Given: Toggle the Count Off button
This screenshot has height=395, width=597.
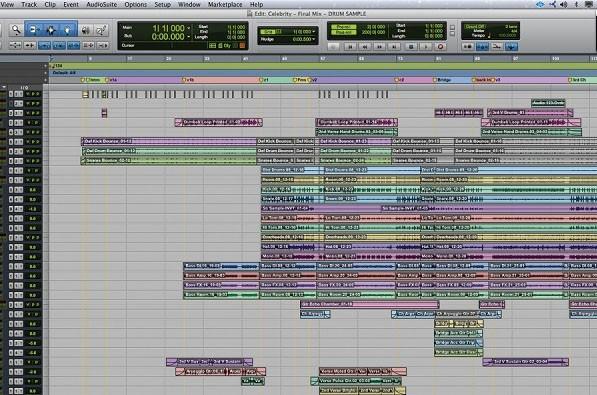Looking at the screenshot, I should pyautogui.click(x=475, y=27).
